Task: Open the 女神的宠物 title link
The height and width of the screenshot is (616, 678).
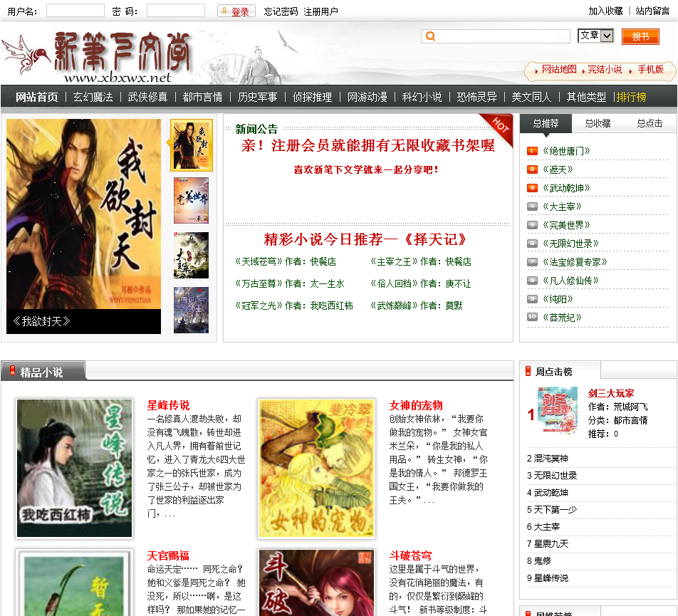Action: pos(415,405)
